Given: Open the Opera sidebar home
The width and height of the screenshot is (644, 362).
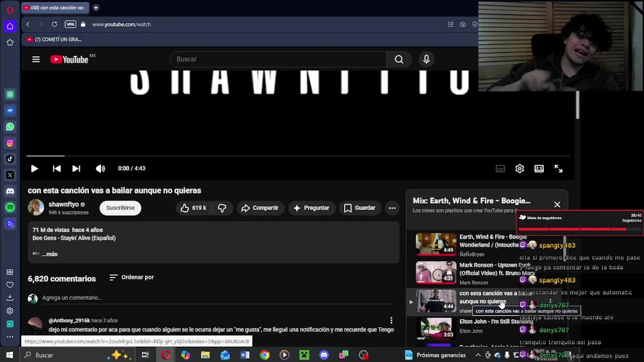Looking at the screenshot, I should pyautogui.click(x=10, y=27).
